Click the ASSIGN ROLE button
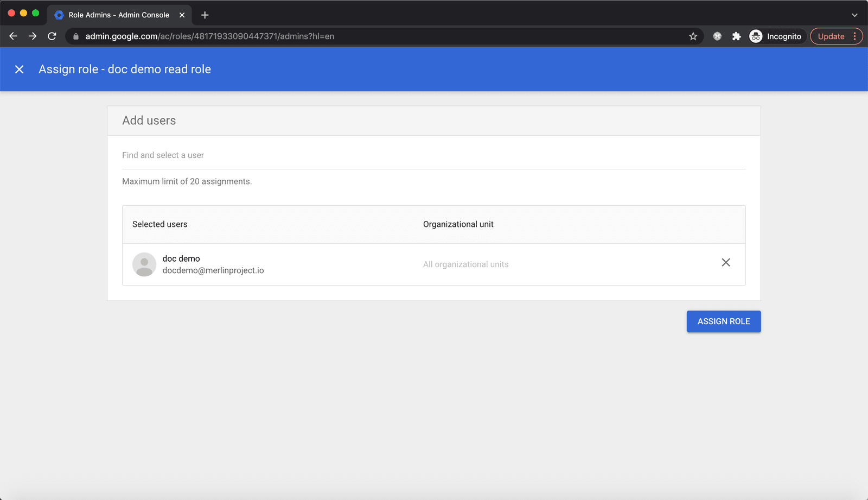 724,321
